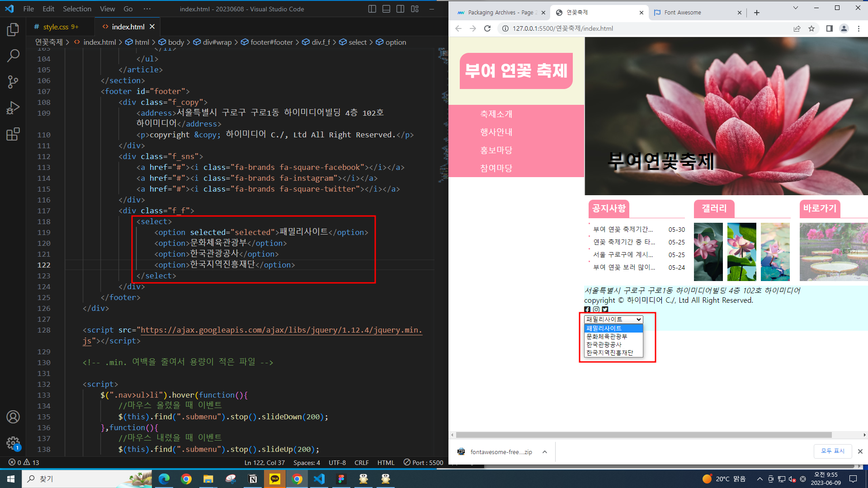Click the browser horizontal scrollbar
Image resolution: width=868 pixels, height=488 pixels.
coord(643,435)
